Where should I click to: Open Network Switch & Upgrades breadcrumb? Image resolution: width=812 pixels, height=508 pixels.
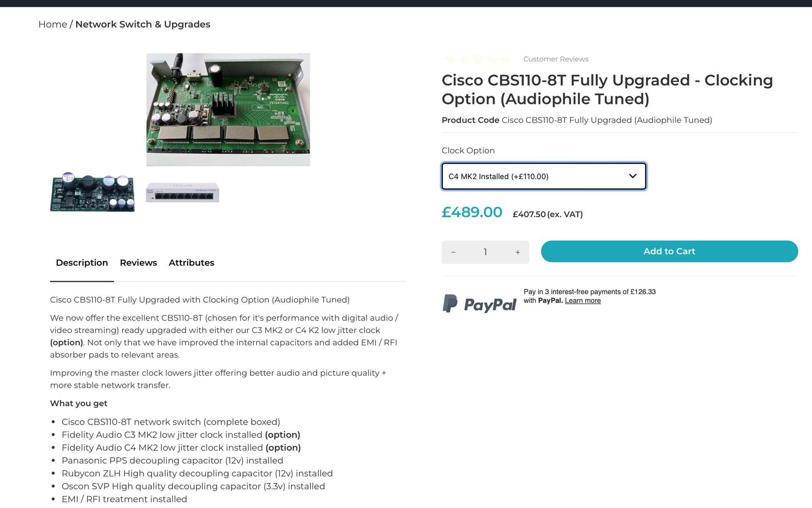tap(143, 25)
